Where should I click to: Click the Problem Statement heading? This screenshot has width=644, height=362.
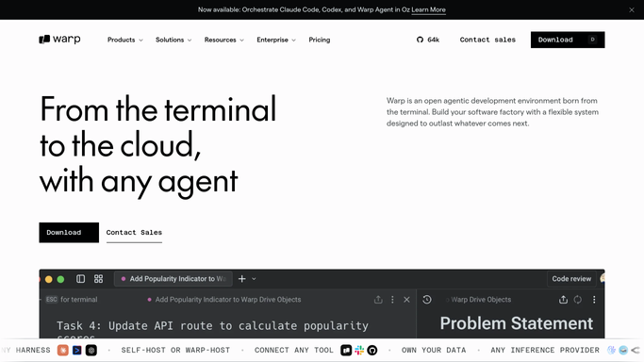tap(517, 323)
